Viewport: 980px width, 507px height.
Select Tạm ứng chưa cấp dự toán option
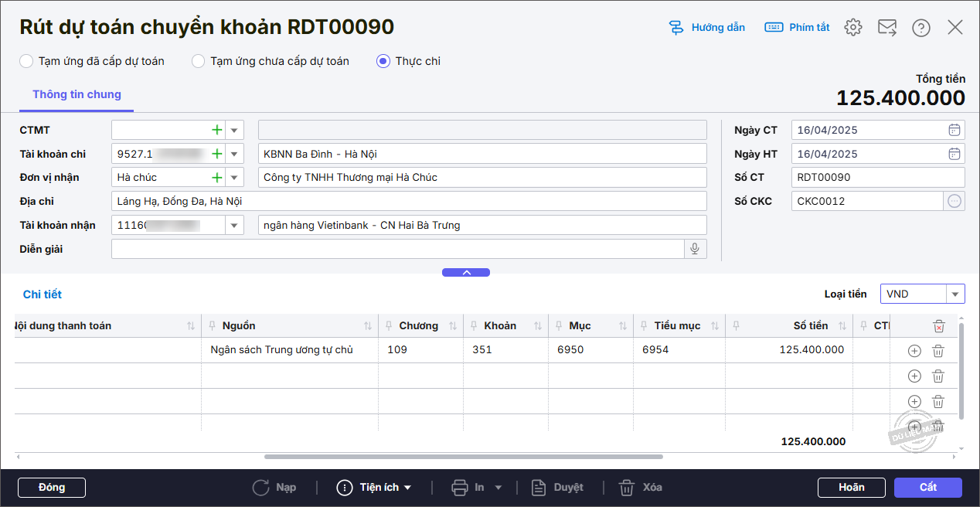pos(199,61)
